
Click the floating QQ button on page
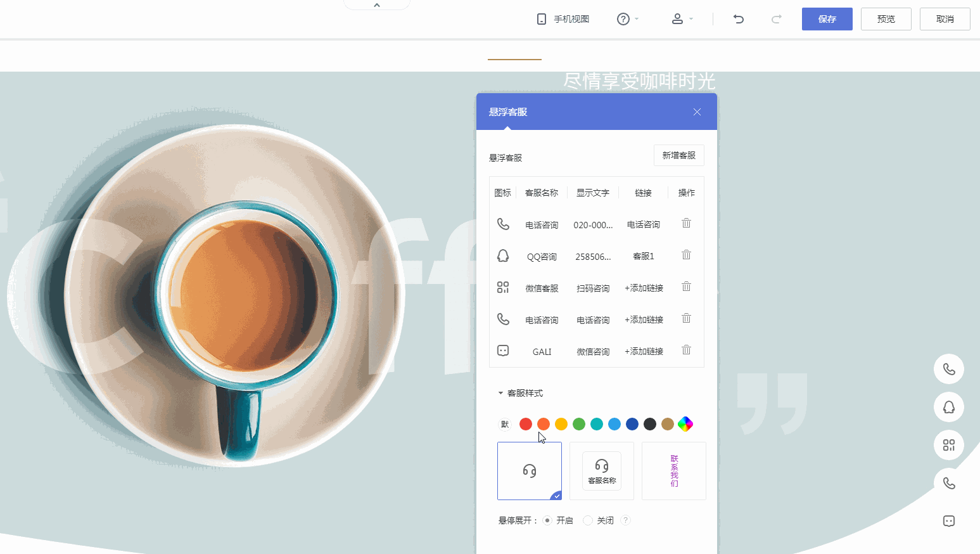(949, 407)
